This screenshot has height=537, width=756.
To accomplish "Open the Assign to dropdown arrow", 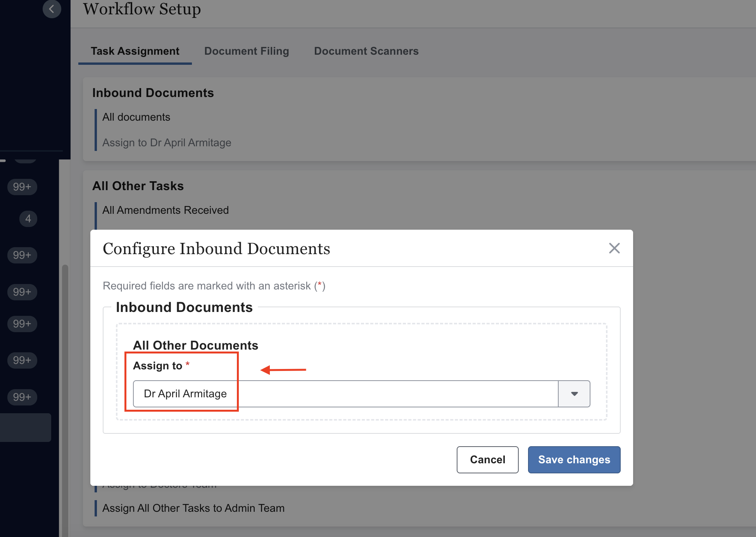I will pos(574,394).
